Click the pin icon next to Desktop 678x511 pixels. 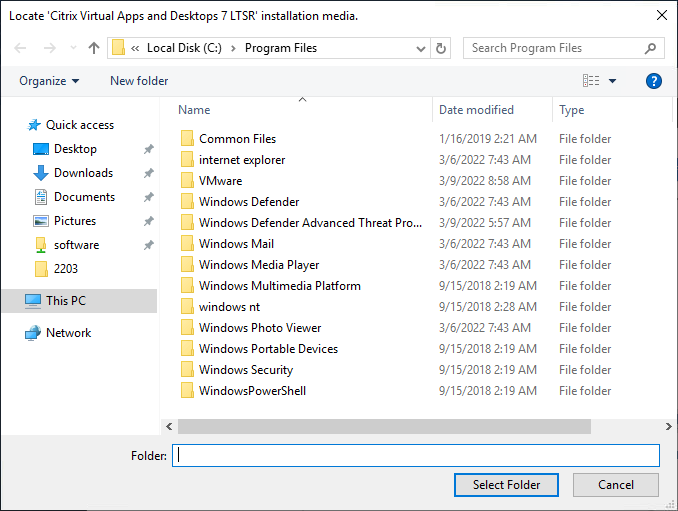coord(149,149)
